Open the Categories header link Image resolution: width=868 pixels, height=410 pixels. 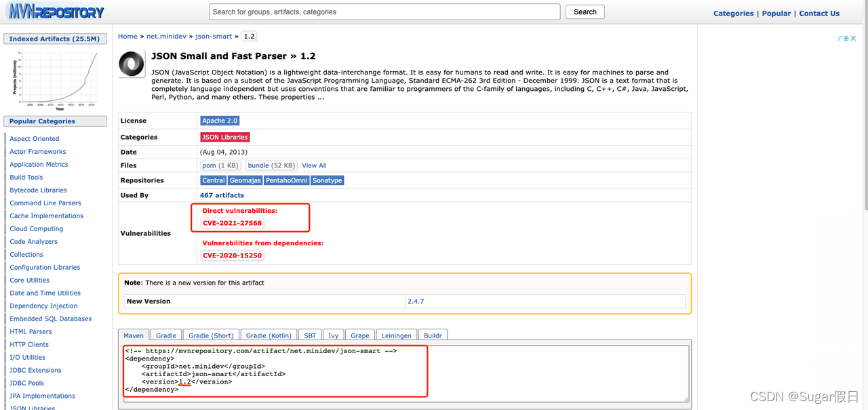coord(733,14)
